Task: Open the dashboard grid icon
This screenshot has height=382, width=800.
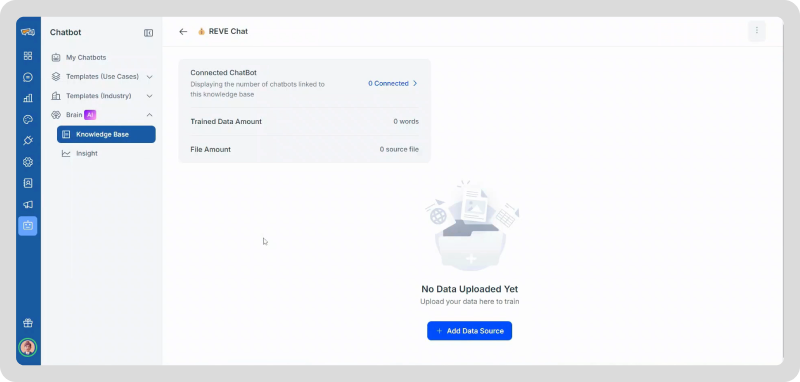Action: pyautogui.click(x=28, y=56)
